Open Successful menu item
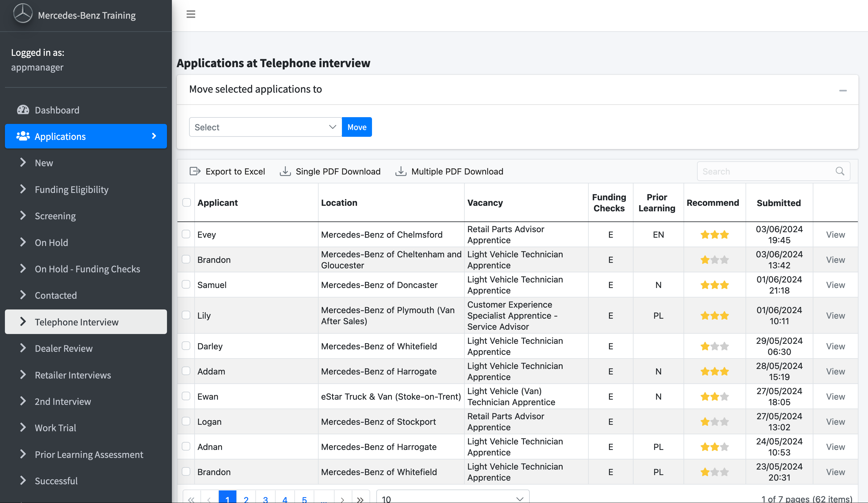868x503 pixels. [86, 481]
